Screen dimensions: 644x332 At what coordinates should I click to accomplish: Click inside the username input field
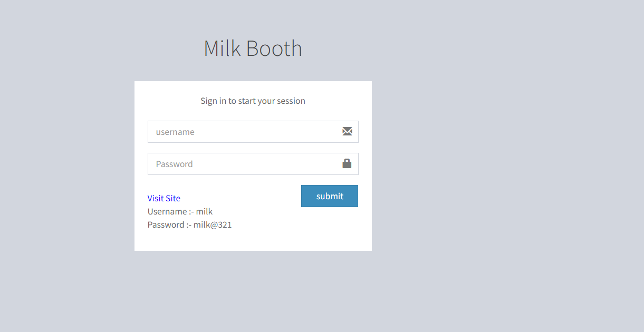(x=237, y=131)
